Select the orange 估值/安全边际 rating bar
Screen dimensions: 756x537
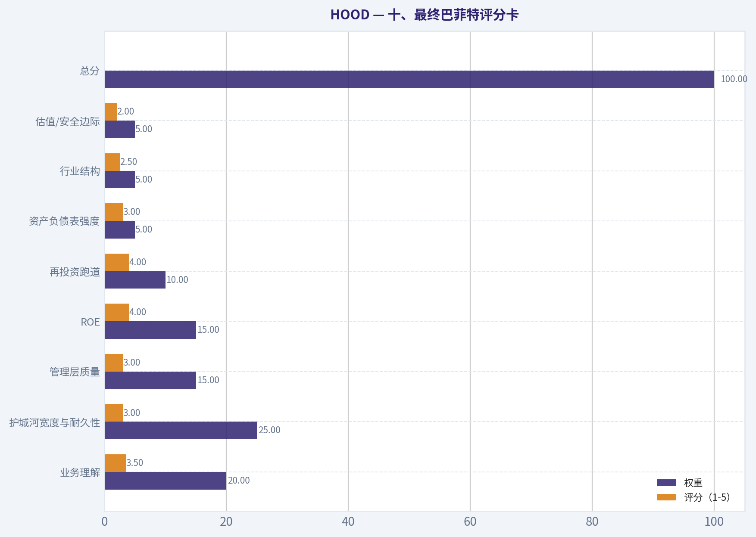(111, 112)
